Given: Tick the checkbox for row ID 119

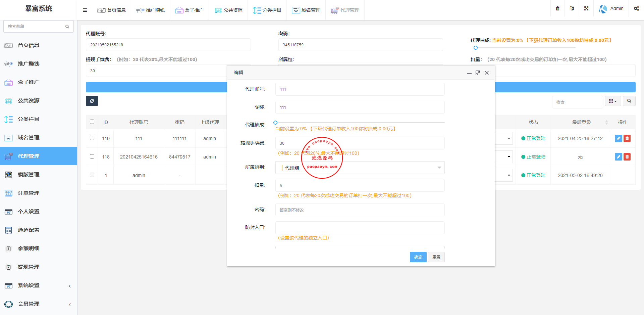Looking at the screenshot, I should click(x=92, y=138).
